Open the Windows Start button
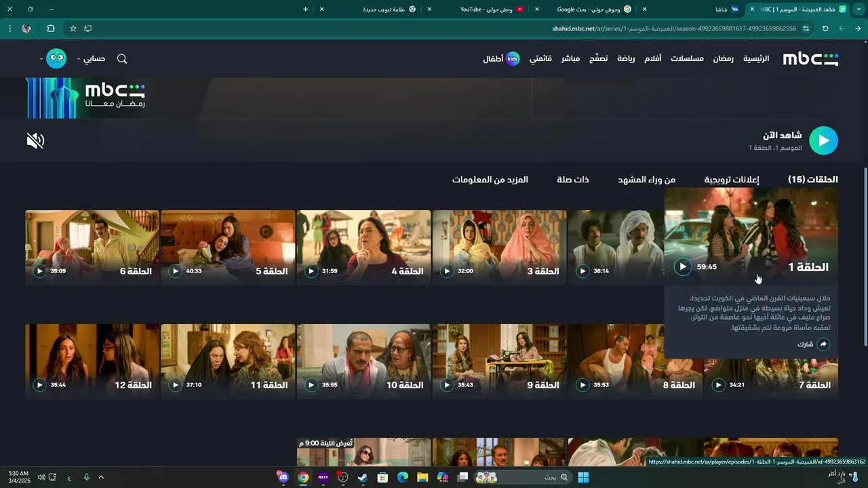 click(x=583, y=477)
